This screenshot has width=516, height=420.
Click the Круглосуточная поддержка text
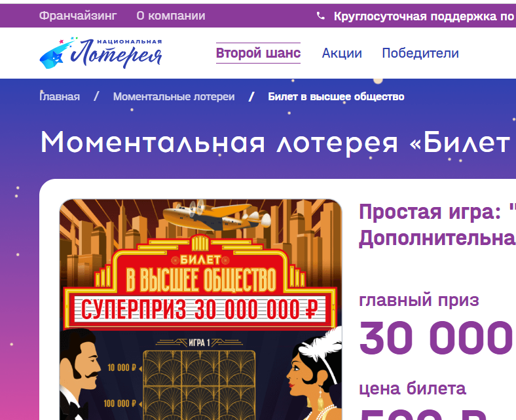click(424, 16)
